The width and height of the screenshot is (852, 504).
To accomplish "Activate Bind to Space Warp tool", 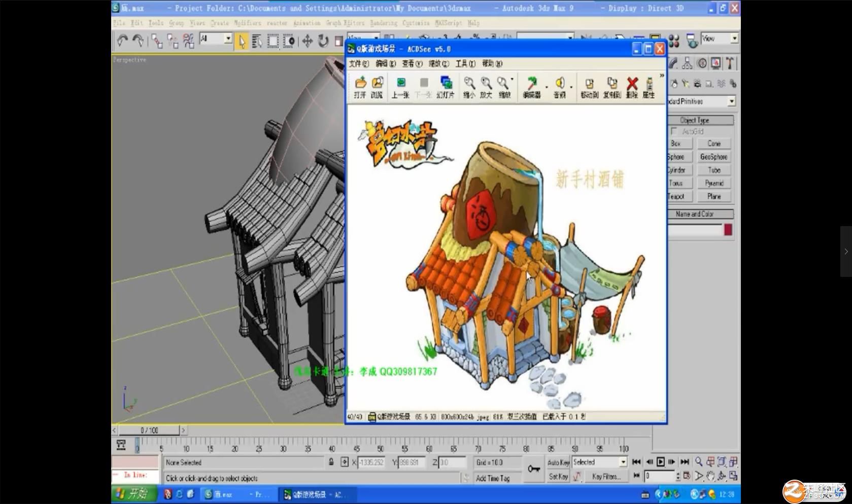I will 189,41.
